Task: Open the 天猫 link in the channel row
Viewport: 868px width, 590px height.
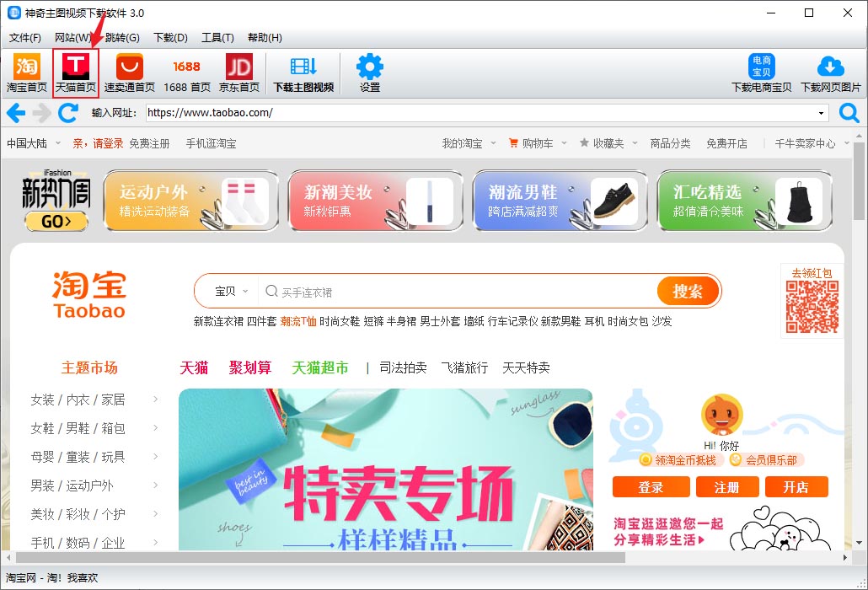Action: (x=194, y=367)
